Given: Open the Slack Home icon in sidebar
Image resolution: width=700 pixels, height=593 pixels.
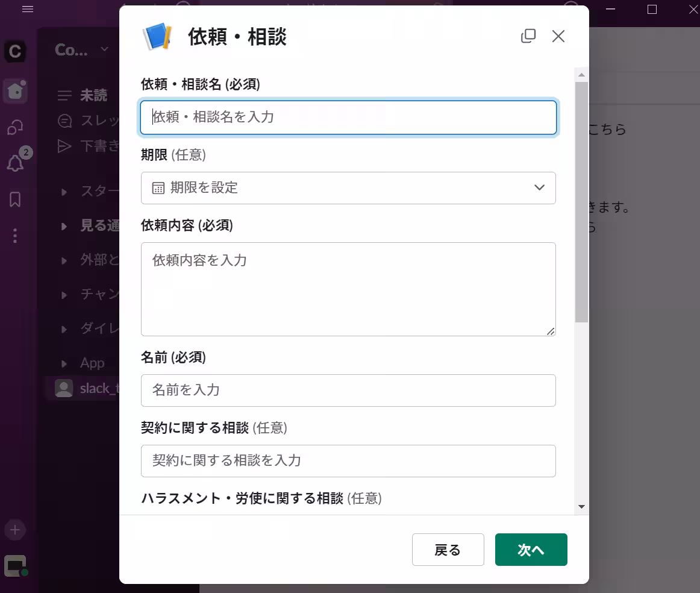Looking at the screenshot, I should 14,92.
